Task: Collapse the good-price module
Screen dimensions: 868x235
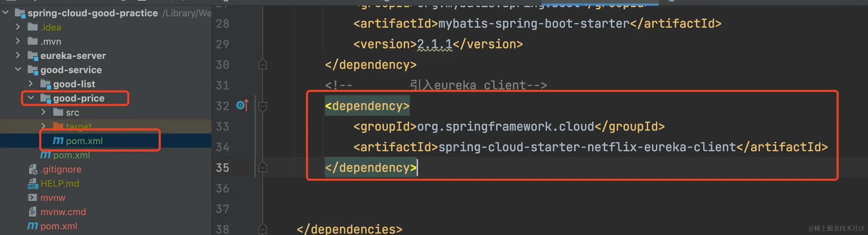Action: click(31, 98)
